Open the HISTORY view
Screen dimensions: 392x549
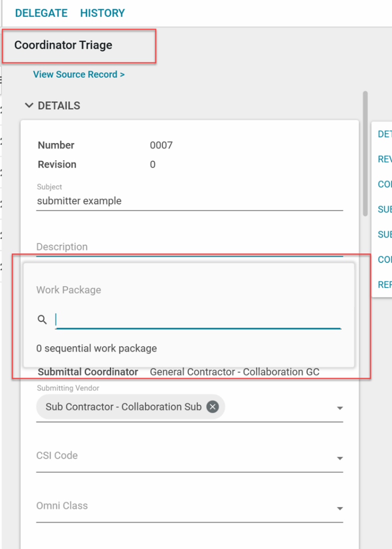click(x=103, y=13)
